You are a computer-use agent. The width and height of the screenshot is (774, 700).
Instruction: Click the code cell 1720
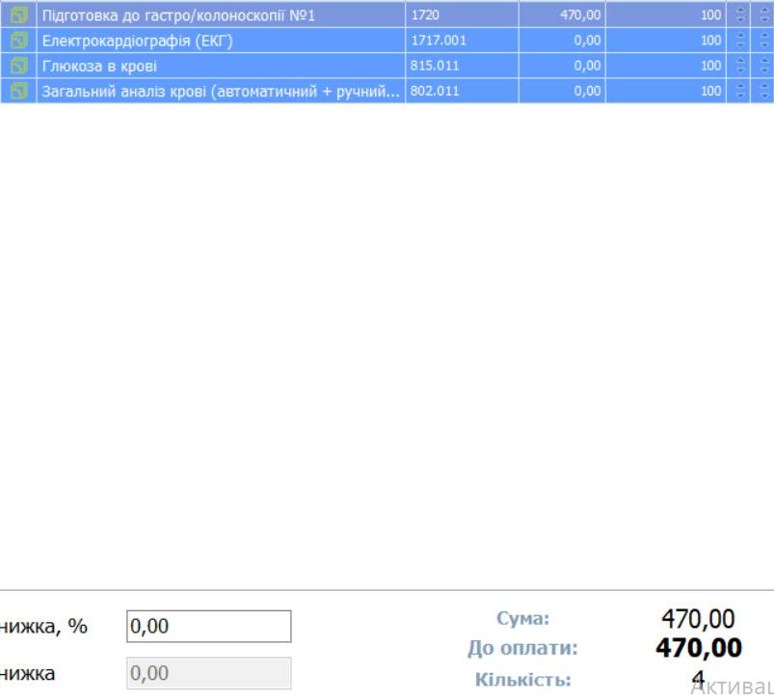[462, 14]
